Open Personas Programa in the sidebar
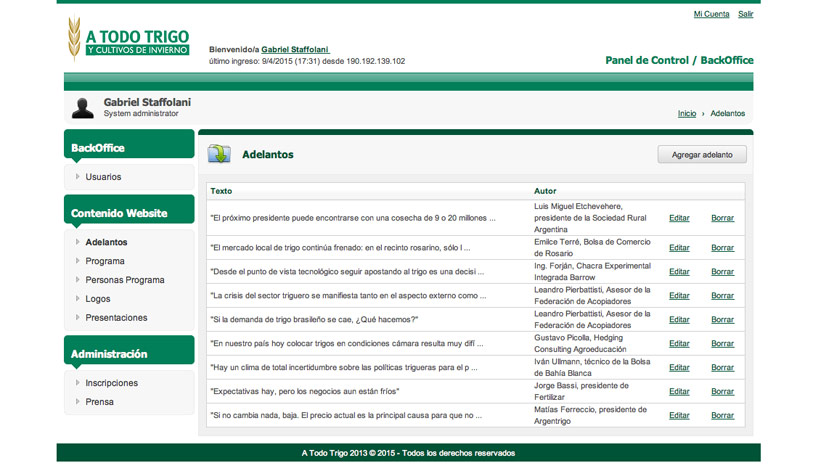813x471 pixels. [x=125, y=280]
